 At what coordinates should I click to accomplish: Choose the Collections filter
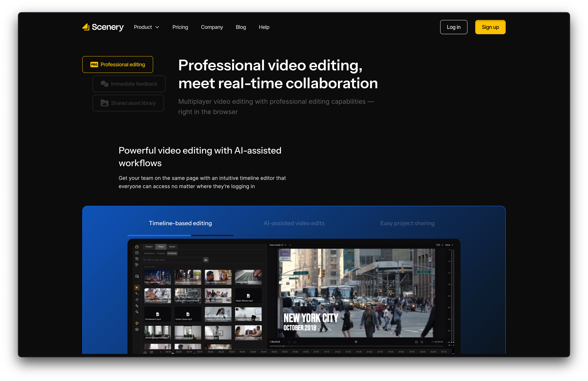coord(149,253)
